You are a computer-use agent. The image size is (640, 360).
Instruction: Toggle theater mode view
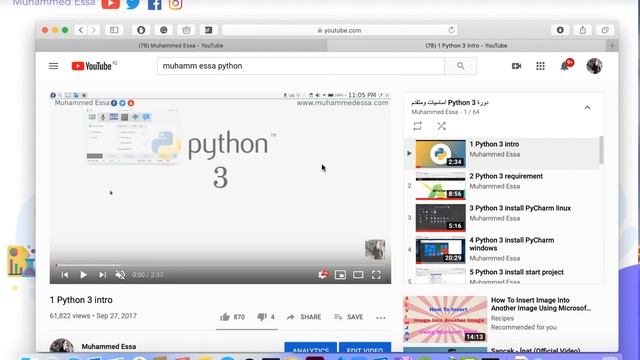[x=358, y=275]
